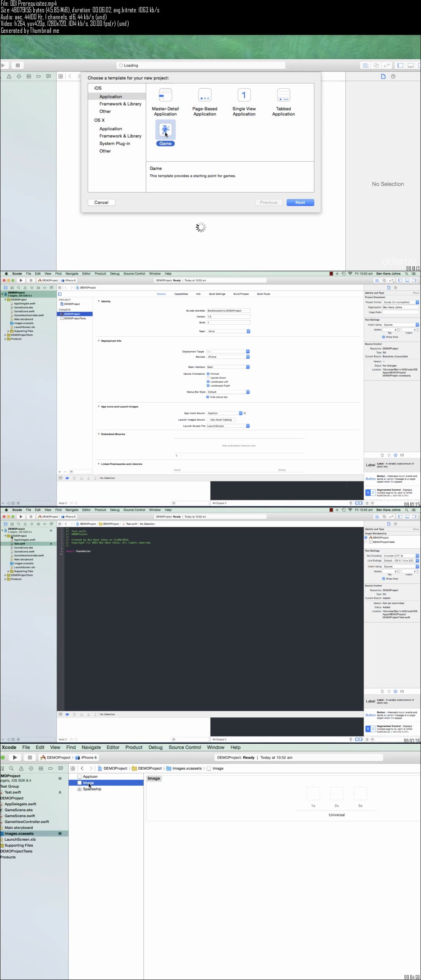Viewport: 421px width, 980px height.
Task: Toggle the Portrait orientation checkbox
Action: (208, 374)
